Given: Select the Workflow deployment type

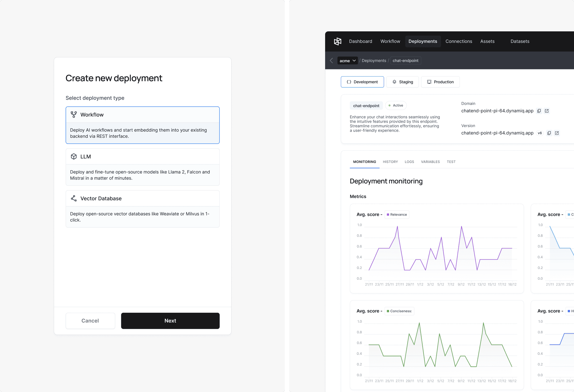Looking at the screenshot, I should (142, 125).
